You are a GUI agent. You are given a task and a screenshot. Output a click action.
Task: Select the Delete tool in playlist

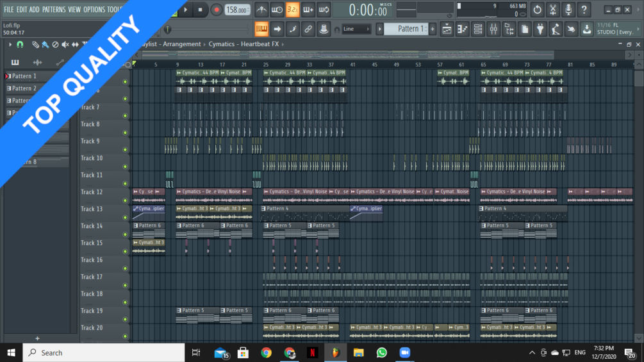(55, 44)
